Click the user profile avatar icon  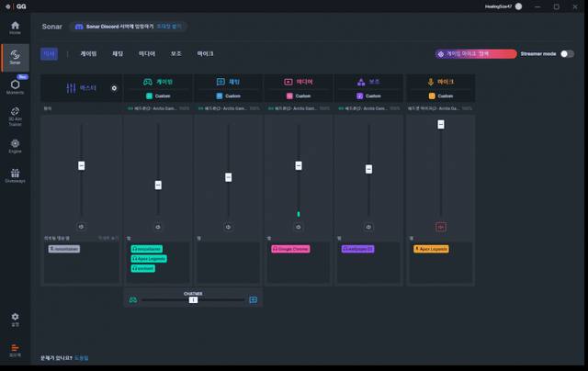[x=519, y=6]
